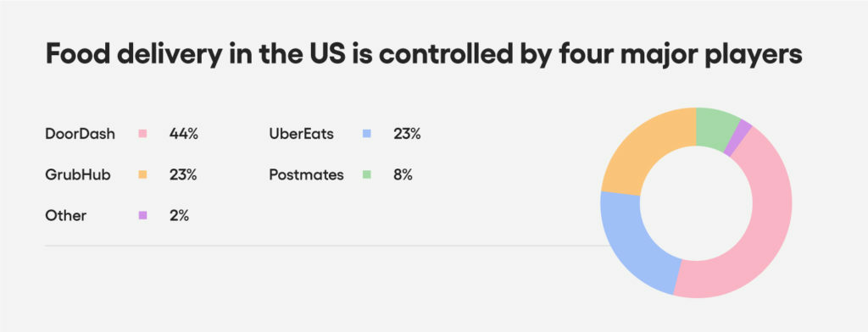Click the 8% Postmates value
This screenshot has width=868, height=332.
(403, 174)
